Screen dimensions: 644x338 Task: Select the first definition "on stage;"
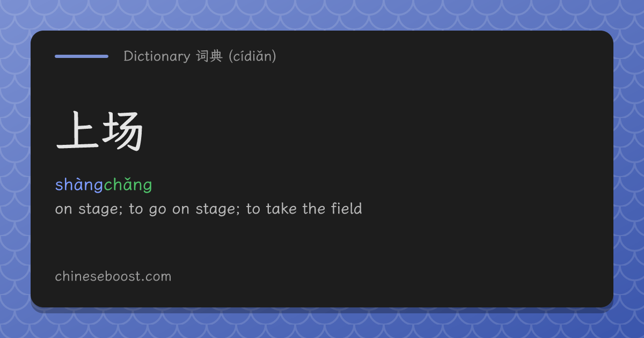(90, 209)
